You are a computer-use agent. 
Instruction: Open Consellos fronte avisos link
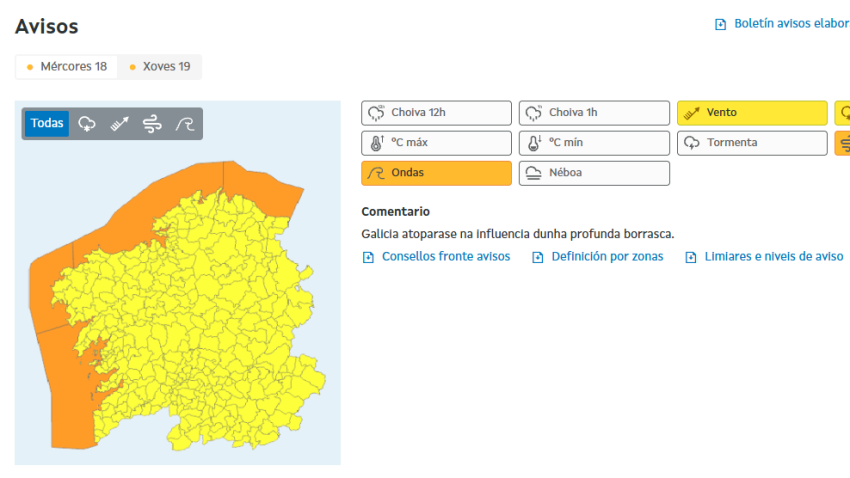[x=446, y=256]
